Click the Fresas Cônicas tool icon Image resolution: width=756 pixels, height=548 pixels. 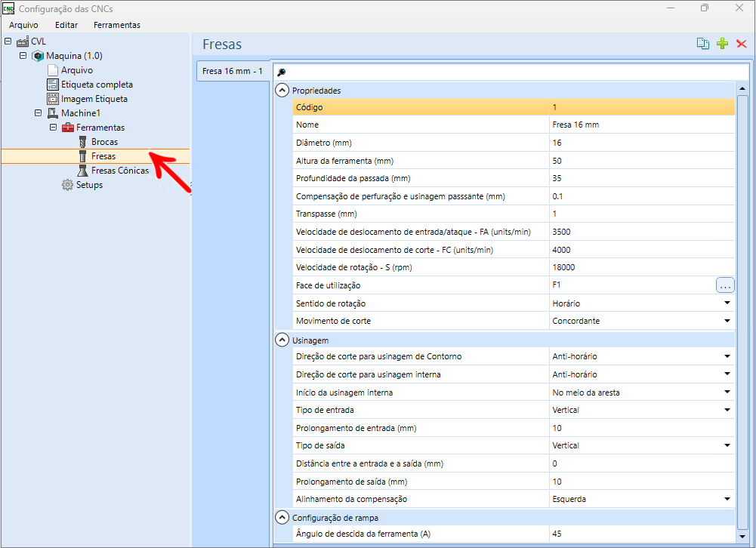pos(83,171)
